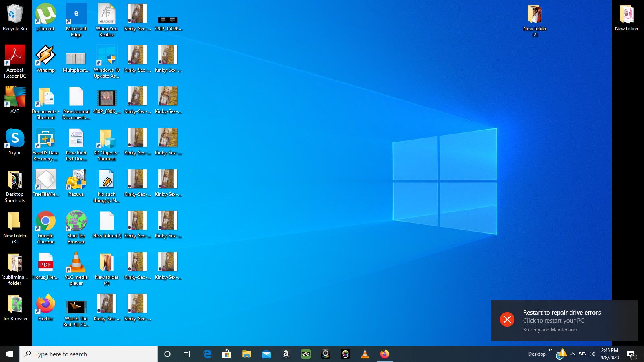Open the volume speaker control
This screenshot has width=644, height=362.
[592, 354]
